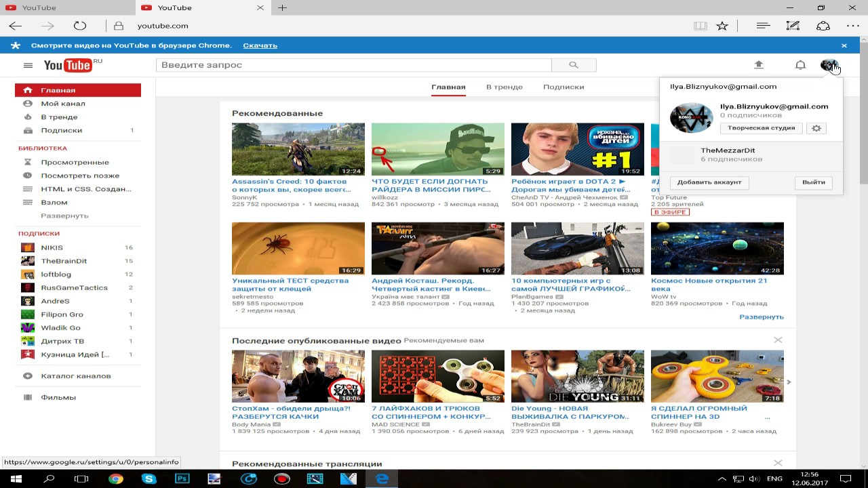Image resolution: width=868 pixels, height=488 pixels.
Task: Open Chrome from the taskbar
Action: click(115, 479)
